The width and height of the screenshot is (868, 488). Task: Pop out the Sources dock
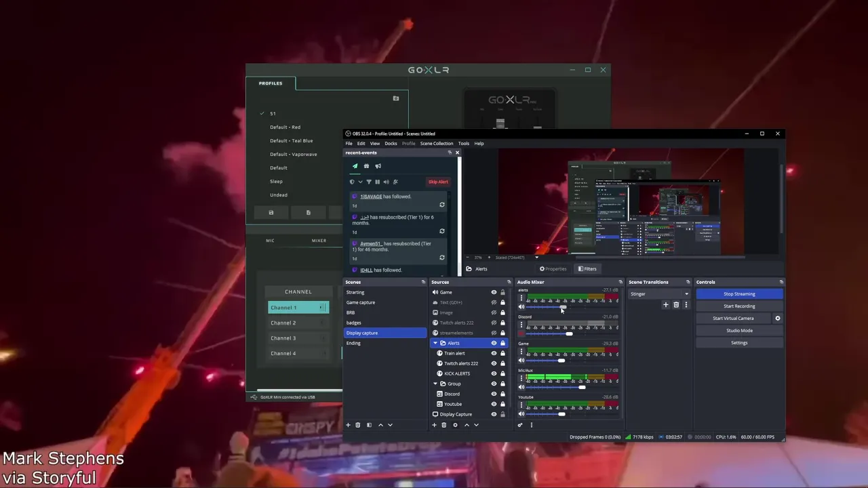(509, 282)
